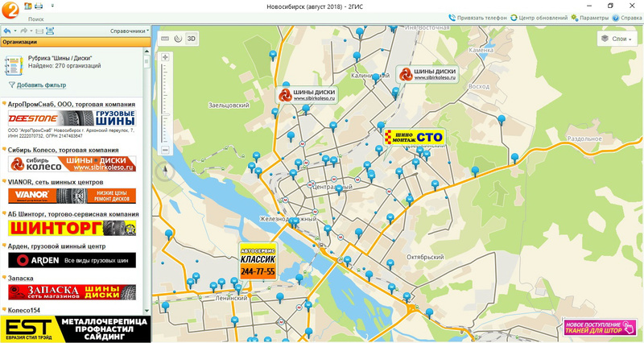Click the pink Новое поступление тканей для штор banner
Viewport: 644px width, 343px height.
(x=600, y=328)
